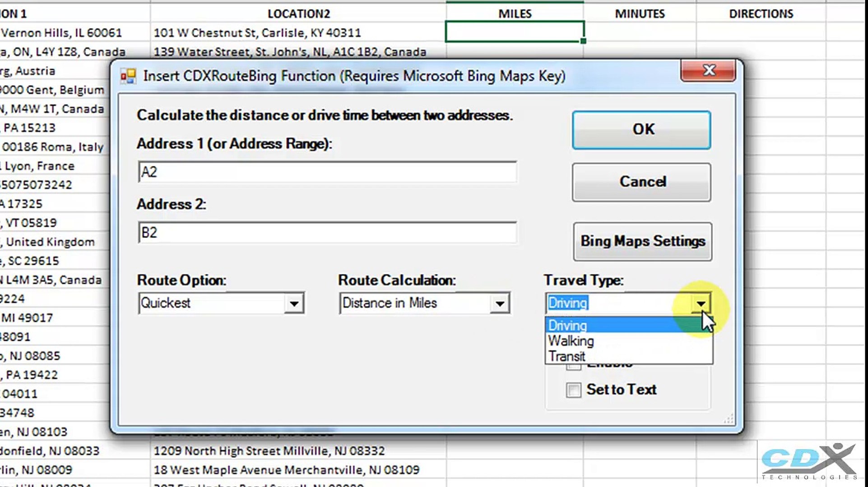This screenshot has width=868, height=487.
Task: Click the Cancel button
Action: [x=641, y=182]
